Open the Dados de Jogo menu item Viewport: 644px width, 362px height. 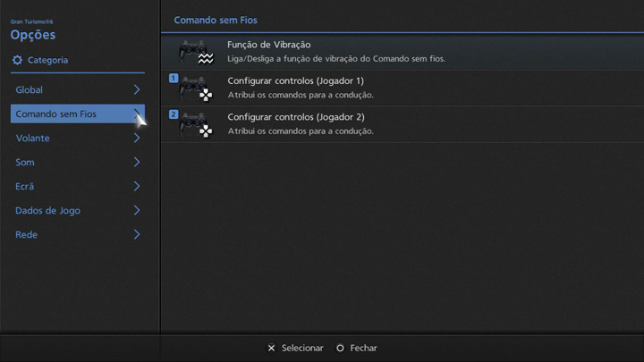click(x=48, y=211)
